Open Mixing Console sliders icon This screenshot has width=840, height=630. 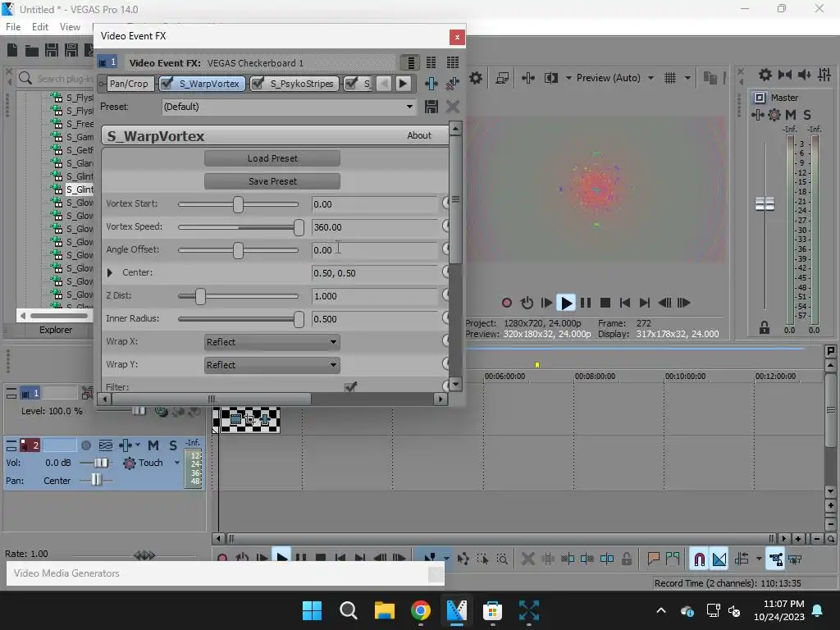tap(824, 75)
